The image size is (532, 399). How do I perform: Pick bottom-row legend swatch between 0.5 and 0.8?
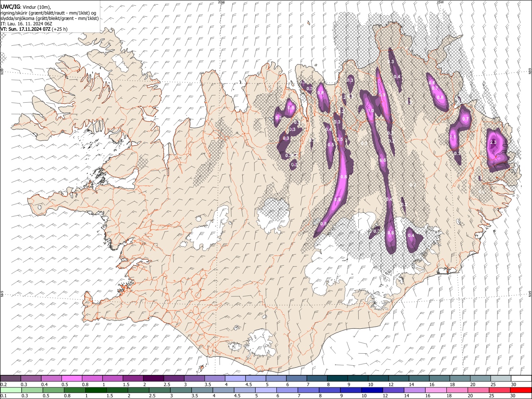53,390
